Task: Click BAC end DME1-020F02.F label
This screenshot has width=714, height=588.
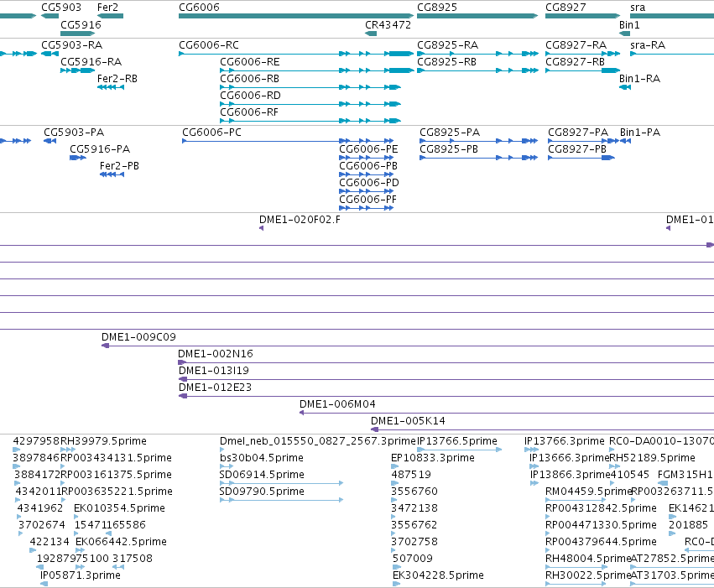Action: coord(300,220)
